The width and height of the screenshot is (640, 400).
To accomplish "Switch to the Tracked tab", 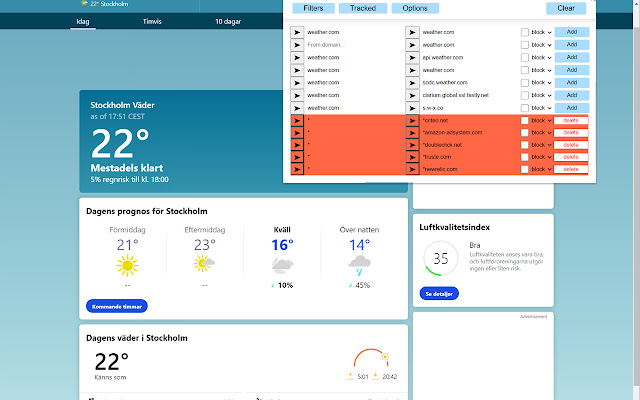I will (363, 8).
